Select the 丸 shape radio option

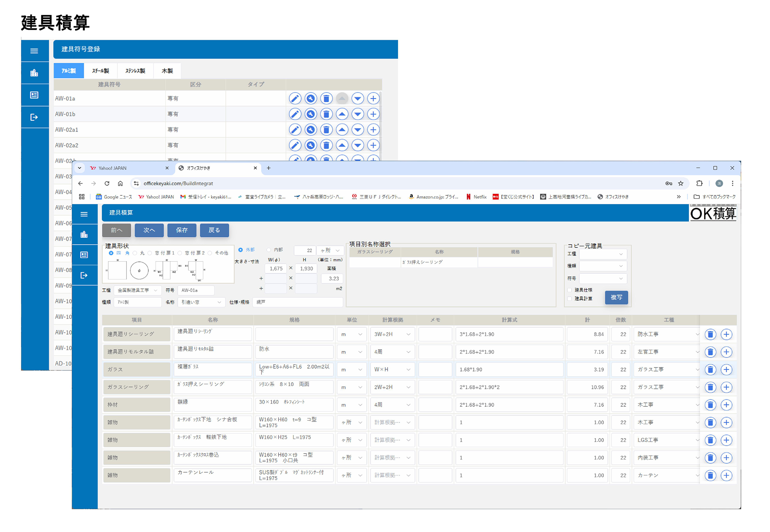pos(135,253)
